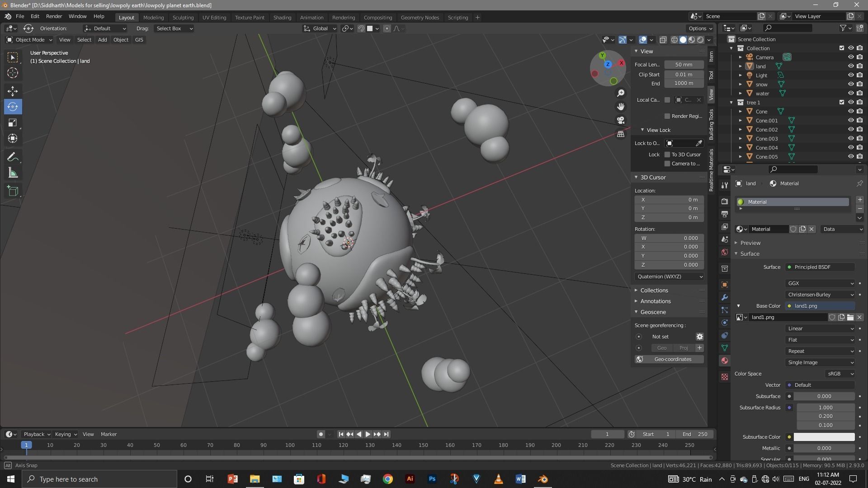The image size is (868, 488).
Task: Select the Select Box tool in toolbar
Action: [x=13, y=57]
